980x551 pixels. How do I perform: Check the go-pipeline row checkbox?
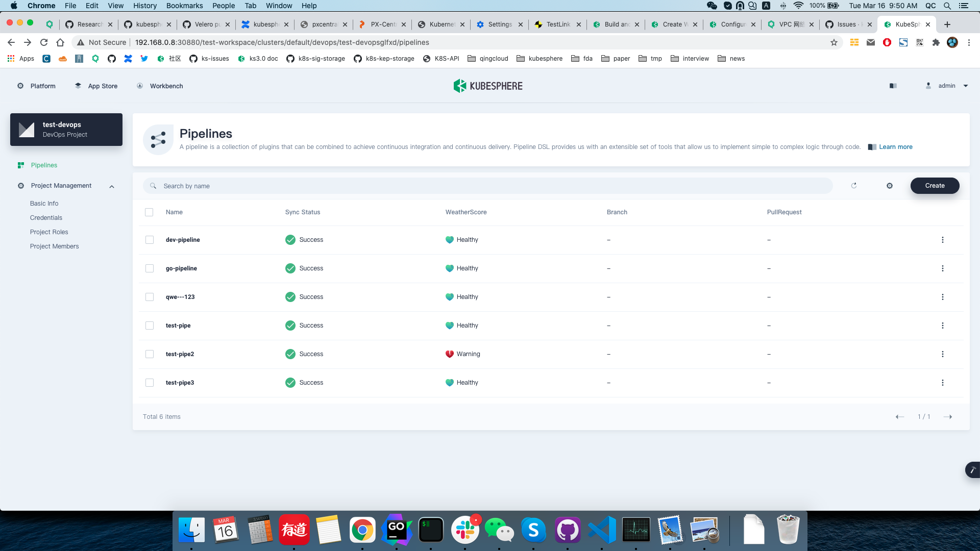click(x=150, y=268)
